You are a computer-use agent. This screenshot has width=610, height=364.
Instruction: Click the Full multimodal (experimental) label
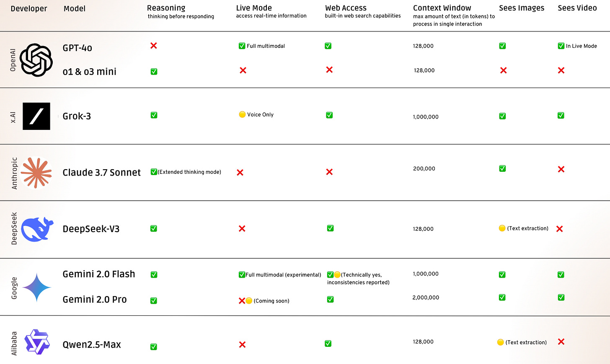tap(283, 275)
